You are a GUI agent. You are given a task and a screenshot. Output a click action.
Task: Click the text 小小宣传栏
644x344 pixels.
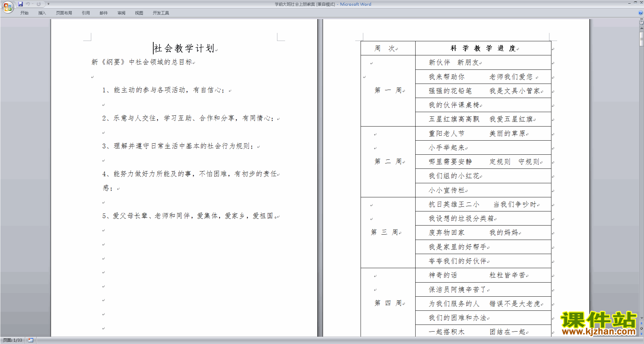click(447, 190)
